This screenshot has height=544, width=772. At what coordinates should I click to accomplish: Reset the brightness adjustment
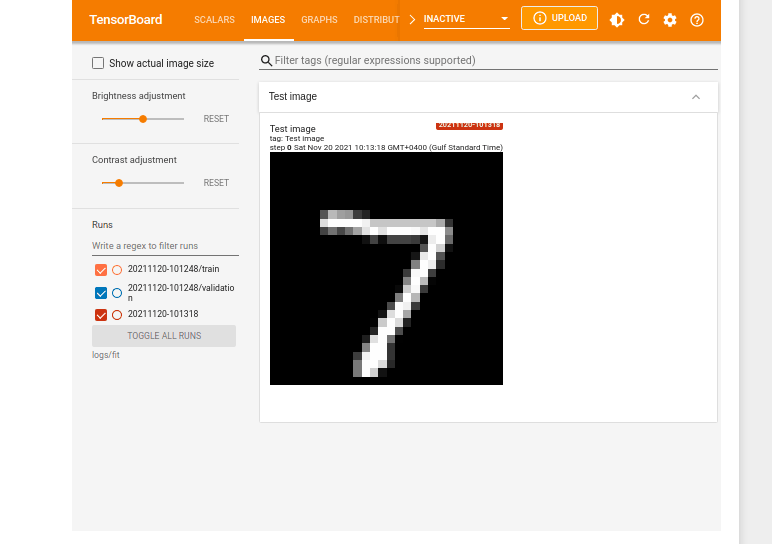(x=216, y=119)
